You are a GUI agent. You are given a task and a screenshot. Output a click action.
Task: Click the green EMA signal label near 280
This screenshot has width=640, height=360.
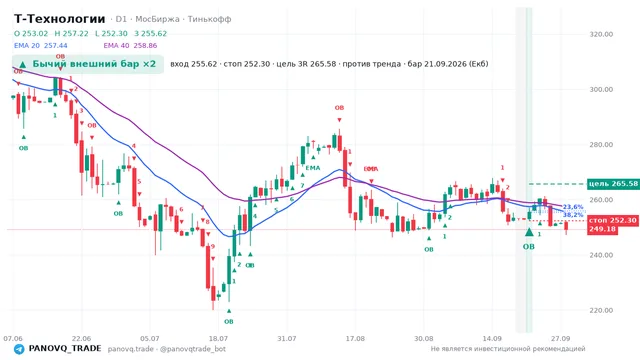(x=313, y=168)
